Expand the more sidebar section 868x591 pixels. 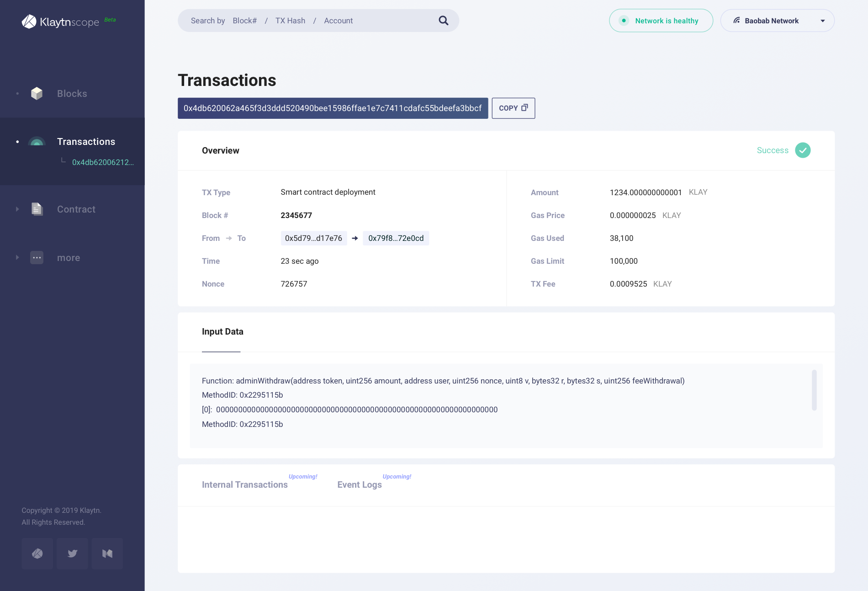(17, 258)
